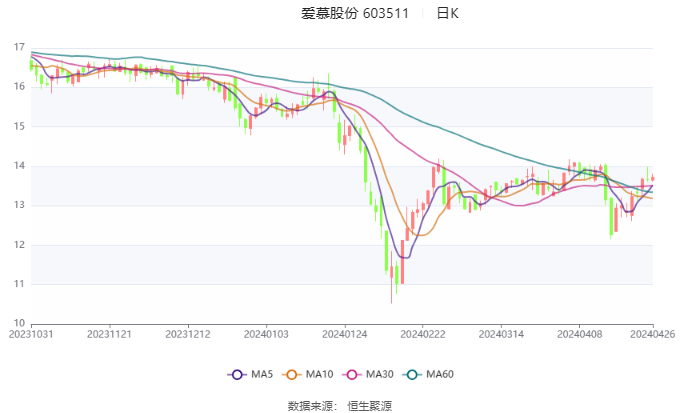Click the 20240408 date axis label
The height and width of the screenshot is (413, 680).
pos(577,334)
